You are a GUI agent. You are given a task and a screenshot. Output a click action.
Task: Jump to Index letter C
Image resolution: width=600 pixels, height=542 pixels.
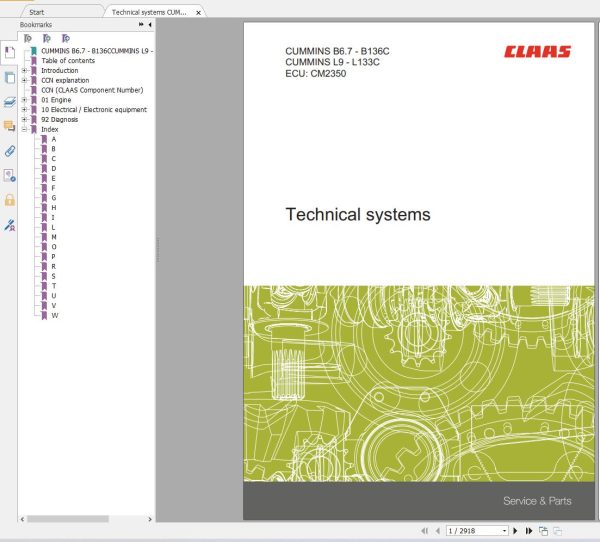[54, 158]
